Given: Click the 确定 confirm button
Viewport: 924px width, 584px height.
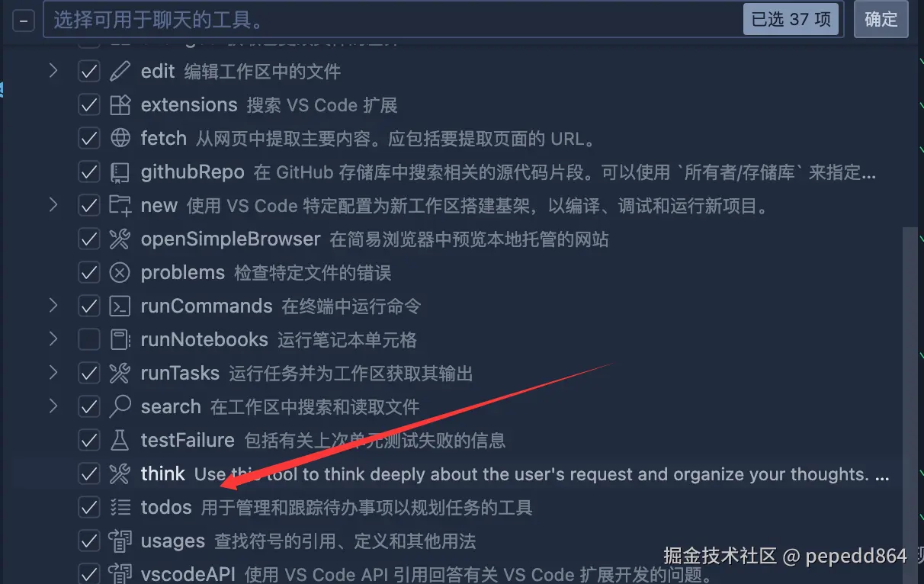Looking at the screenshot, I should (x=881, y=19).
